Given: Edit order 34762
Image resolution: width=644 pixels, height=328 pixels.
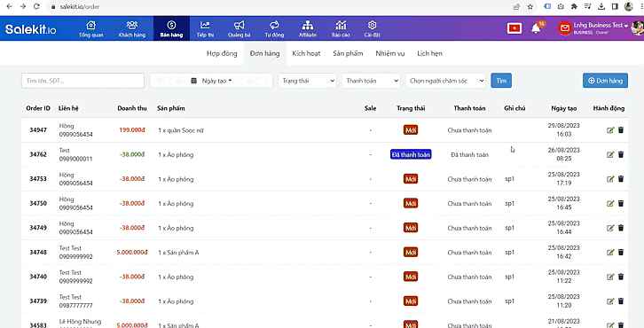Looking at the screenshot, I should (610, 155).
